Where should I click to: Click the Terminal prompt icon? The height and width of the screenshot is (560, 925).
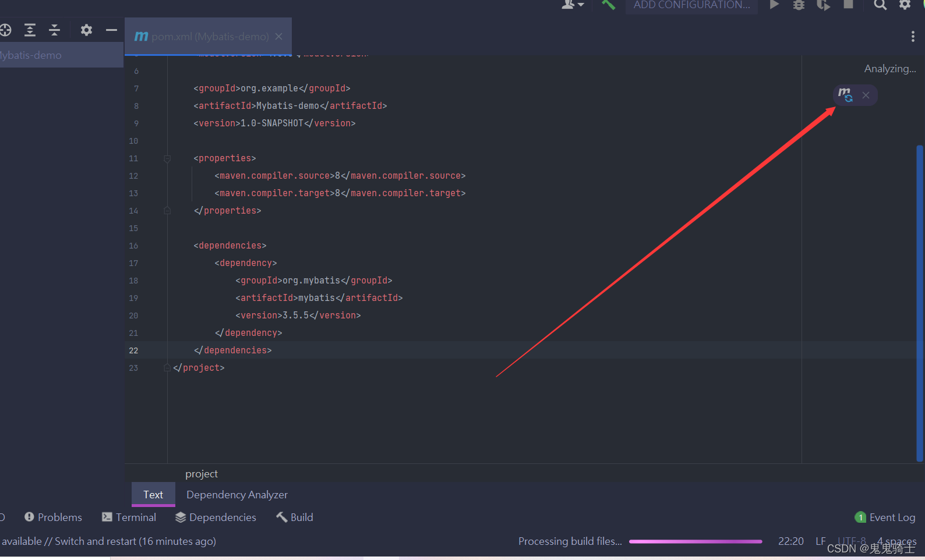pos(107,517)
